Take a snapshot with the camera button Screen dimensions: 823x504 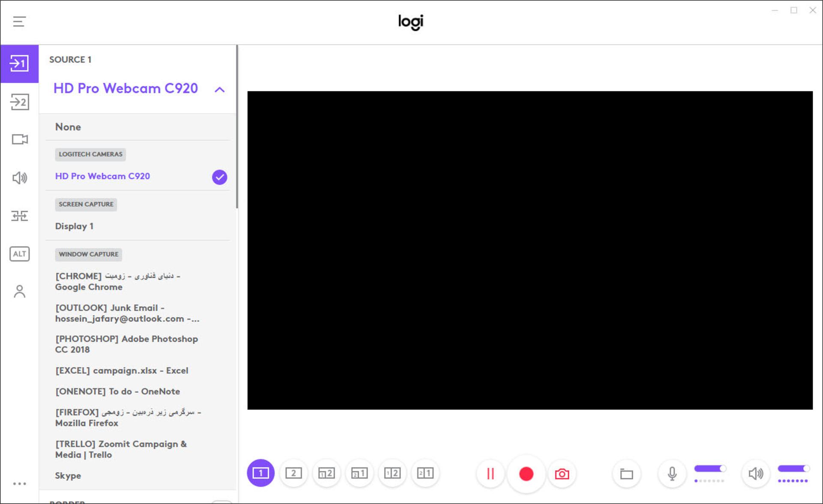pyautogui.click(x=562, y=474)
